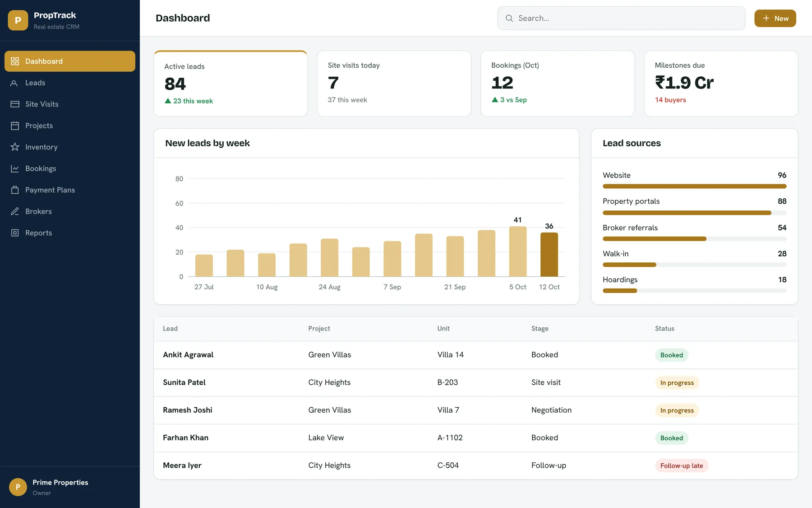Click the Negotiation stage cell

(551, 410)
